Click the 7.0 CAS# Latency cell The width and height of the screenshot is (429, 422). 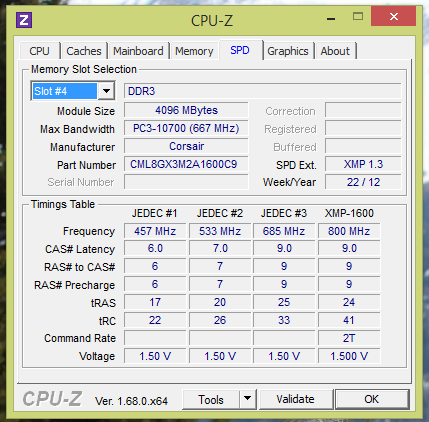point(220,249)
